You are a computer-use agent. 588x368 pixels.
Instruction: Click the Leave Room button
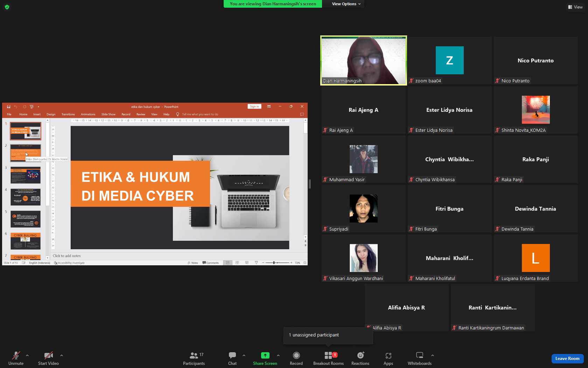(567, 359)
